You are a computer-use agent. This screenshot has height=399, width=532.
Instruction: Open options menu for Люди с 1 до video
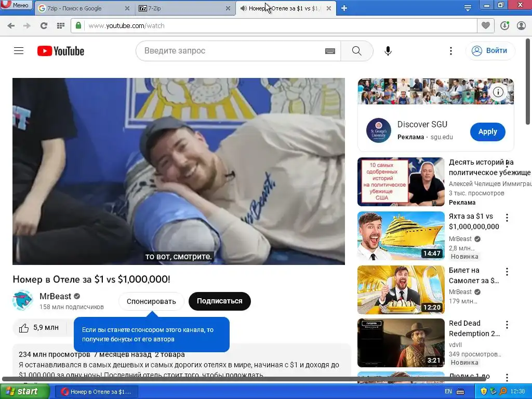click(x=507, y=377)
